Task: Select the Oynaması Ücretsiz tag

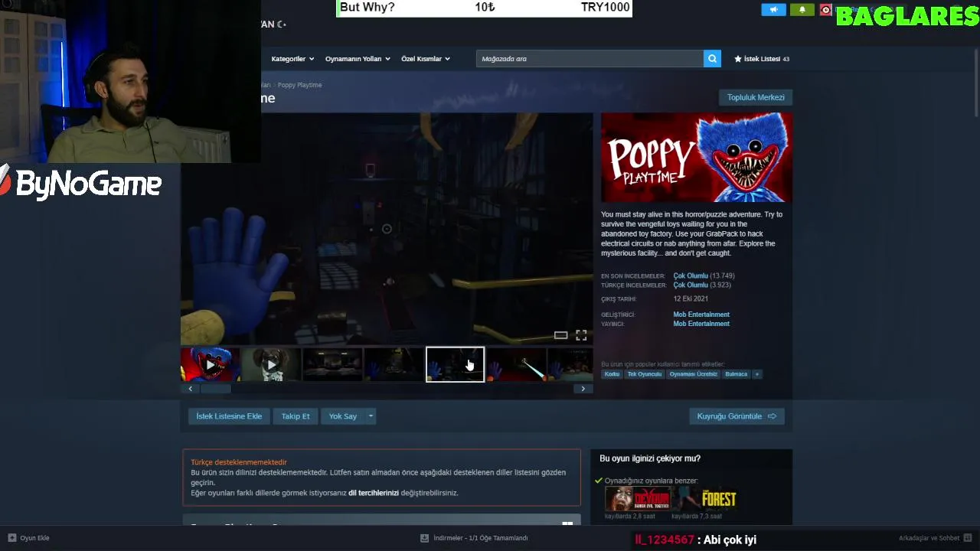Action: (693, 374)
